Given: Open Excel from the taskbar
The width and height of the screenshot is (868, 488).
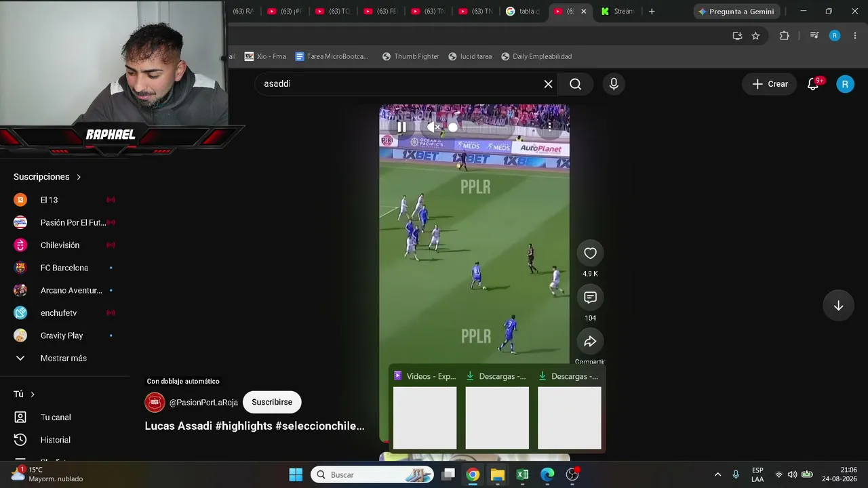Looking at the screenshot, I should (522, 474).
